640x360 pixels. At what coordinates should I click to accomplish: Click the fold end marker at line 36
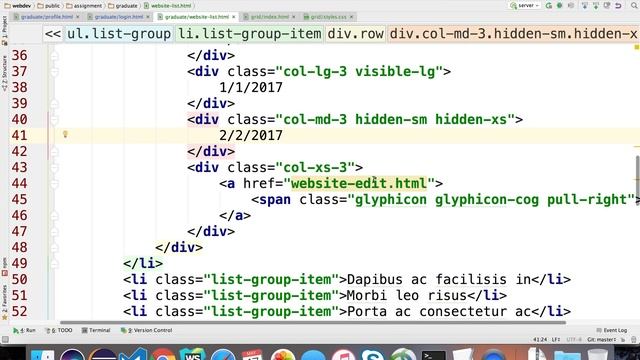pyautogui.click(x=54, y=56)
